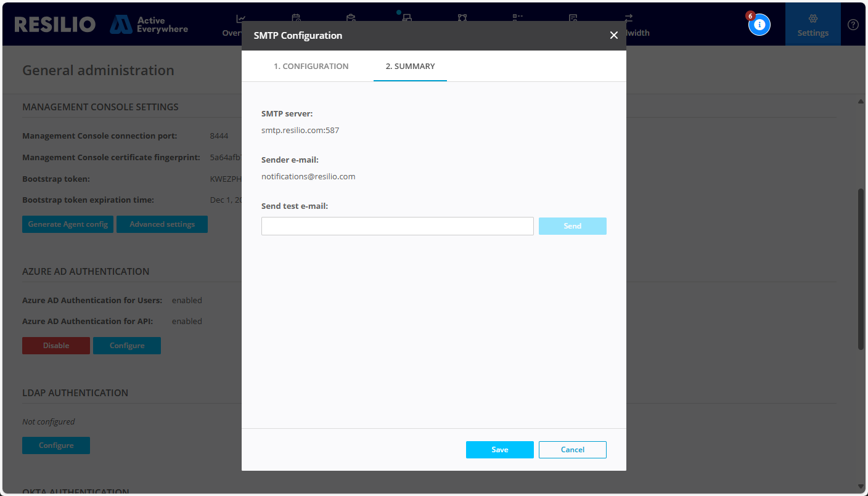Open the Groups icon in the top bar
Viewport: 868px width, 496px height.
(x=462, y=19)
